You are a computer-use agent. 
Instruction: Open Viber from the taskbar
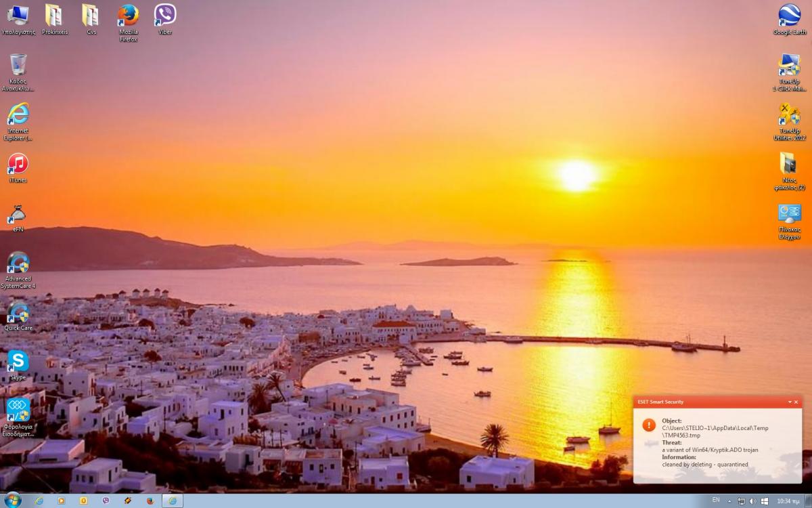[106, 501]
